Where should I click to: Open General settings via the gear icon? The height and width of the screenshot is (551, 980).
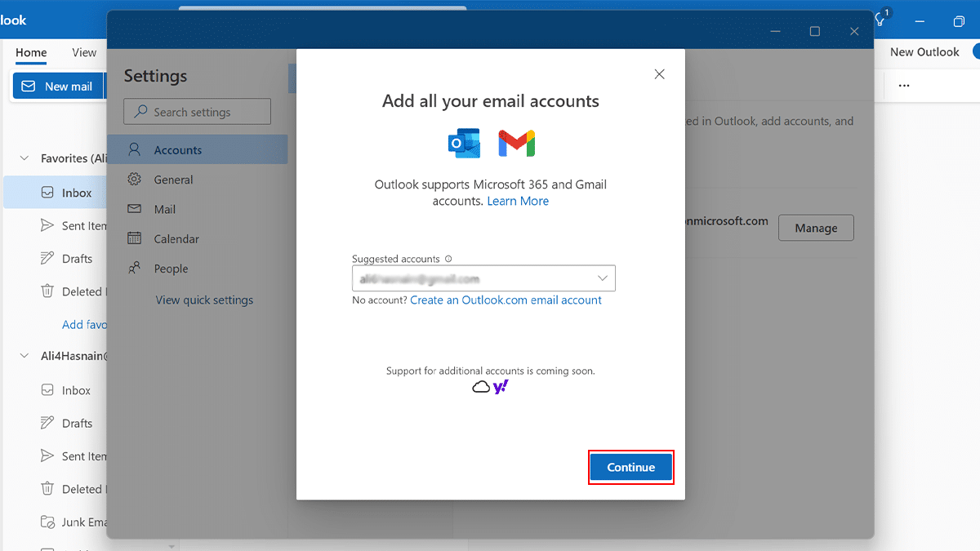click(x=133, y=179)
